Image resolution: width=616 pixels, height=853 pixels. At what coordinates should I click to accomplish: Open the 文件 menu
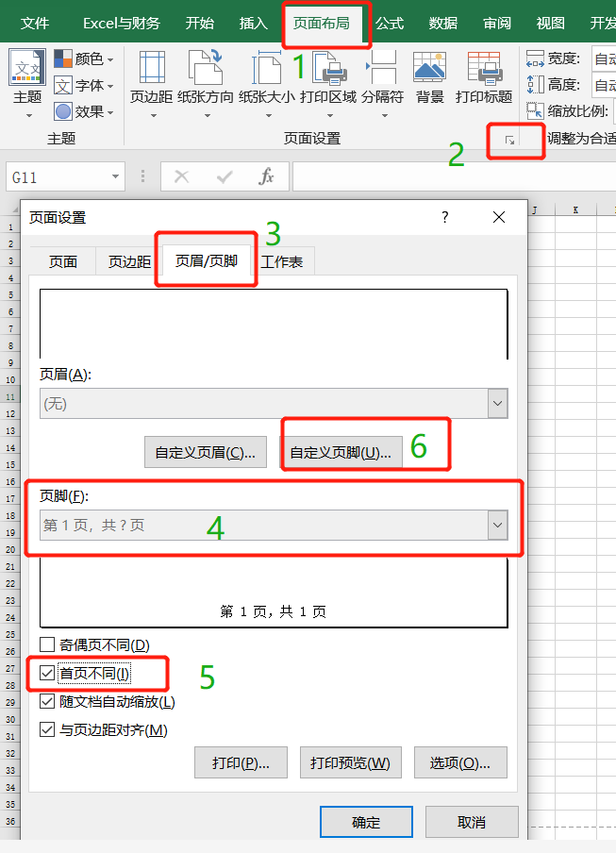coord(35,24)
